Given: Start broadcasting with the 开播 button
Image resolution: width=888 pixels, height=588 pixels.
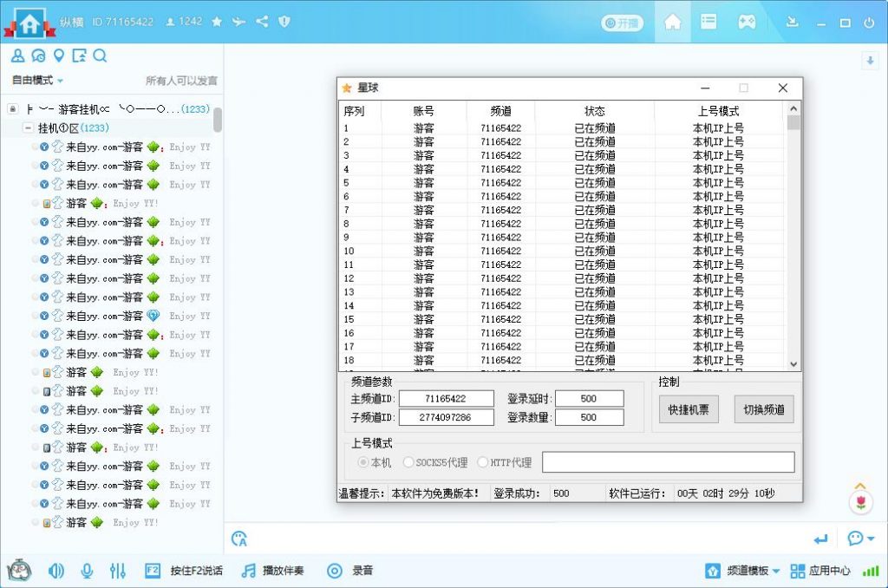Looking at the screenshot, I should pyautogui.click(x=622, y=23).
